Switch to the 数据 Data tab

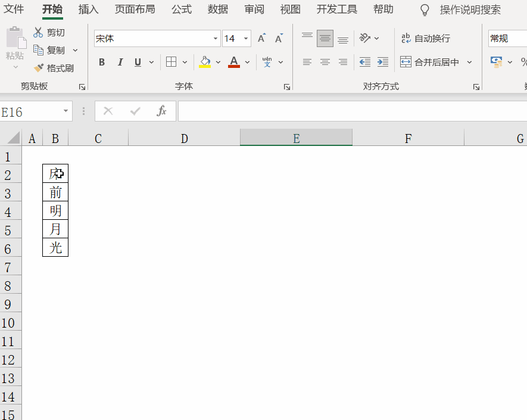218,9
